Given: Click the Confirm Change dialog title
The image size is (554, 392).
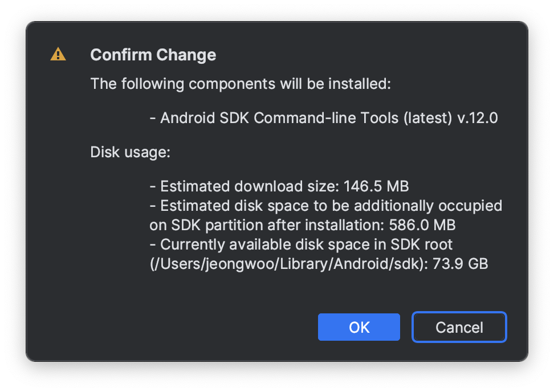Looking at the screenshot, I should [x=153, y=55].
